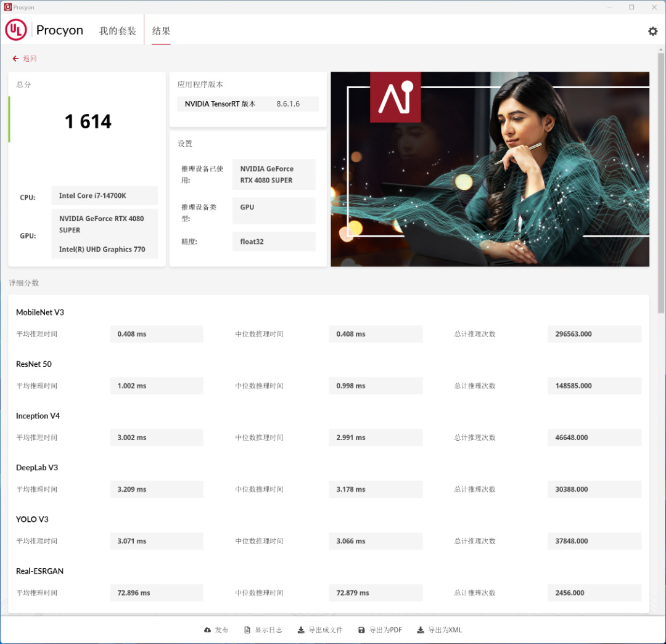Click the export as XML download icon
666x644 pixels.
pyautogui.click(x=420, y=630)
